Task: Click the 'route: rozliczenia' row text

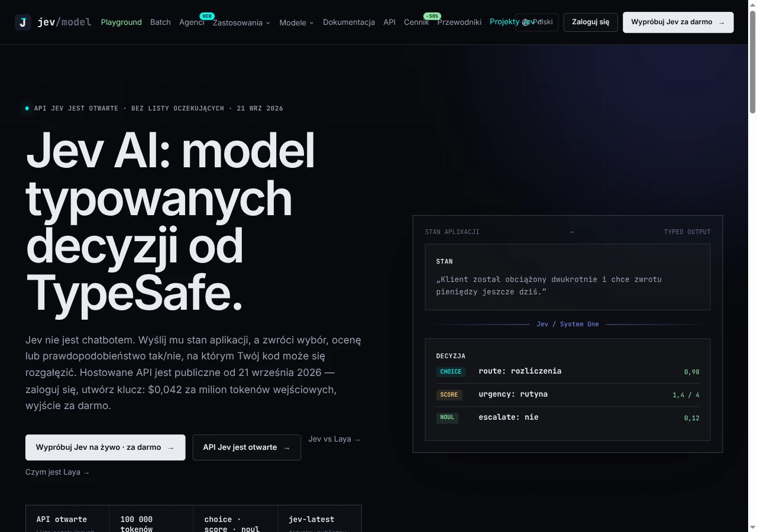Action: (520, 371)
